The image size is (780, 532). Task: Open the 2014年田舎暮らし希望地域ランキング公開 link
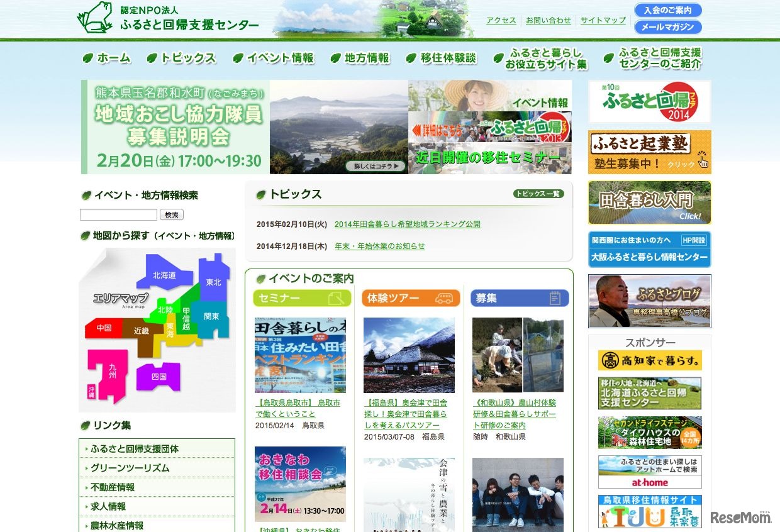[408, 224]
